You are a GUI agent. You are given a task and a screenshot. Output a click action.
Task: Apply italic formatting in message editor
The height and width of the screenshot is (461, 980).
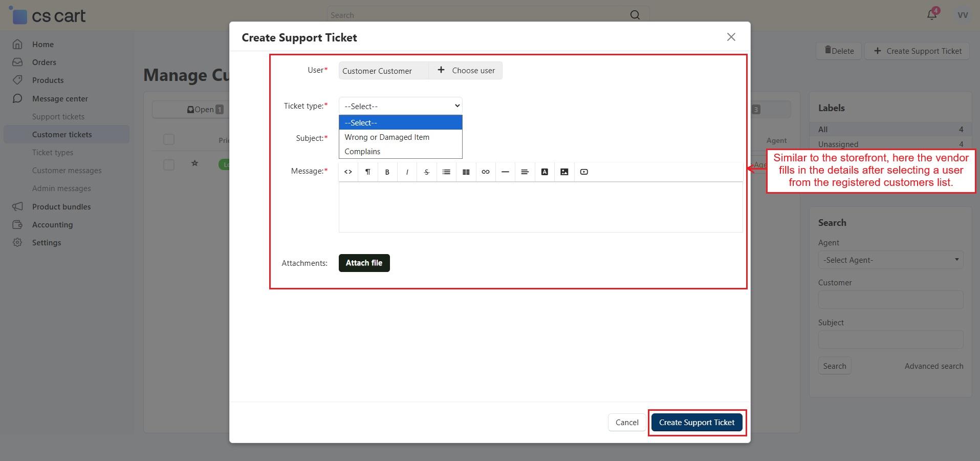click(407, 172)
